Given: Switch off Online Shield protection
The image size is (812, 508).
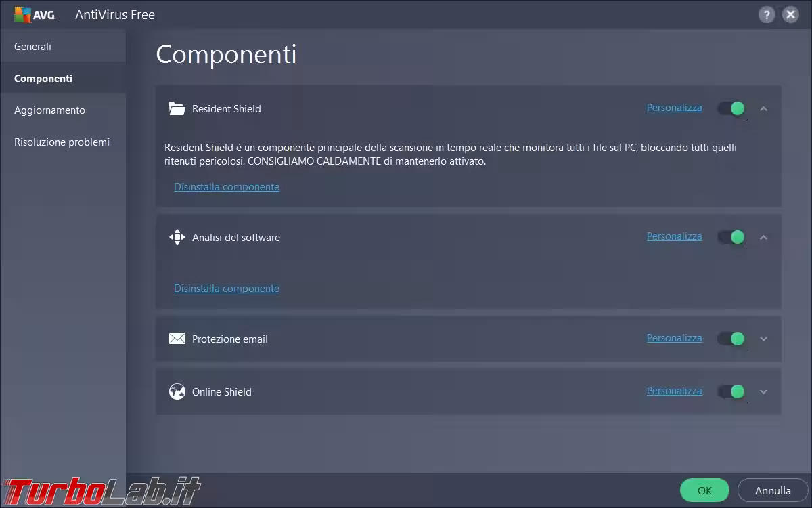Looking at the screenshot, I should pos(731,391).
